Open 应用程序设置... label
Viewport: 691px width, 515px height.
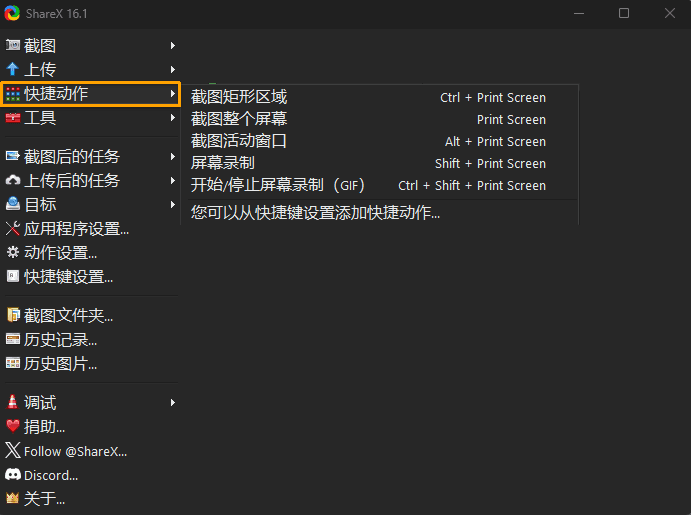(x=77, y=229)
